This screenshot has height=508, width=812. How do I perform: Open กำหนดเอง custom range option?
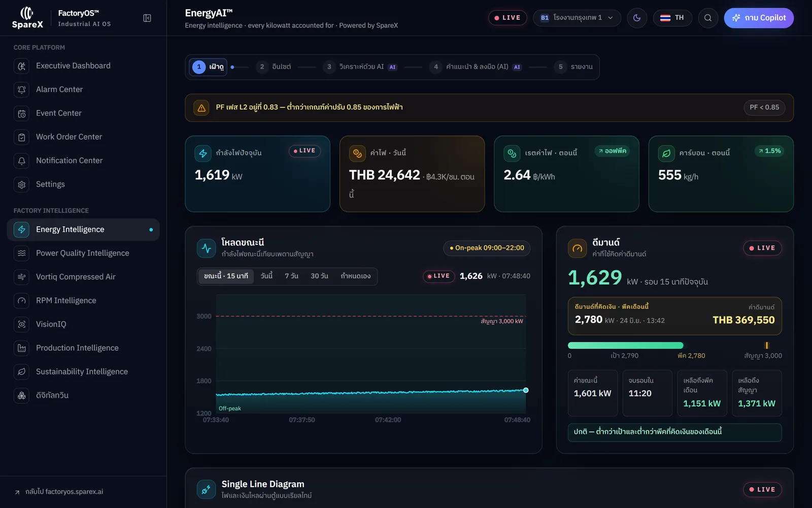(355, 276)
